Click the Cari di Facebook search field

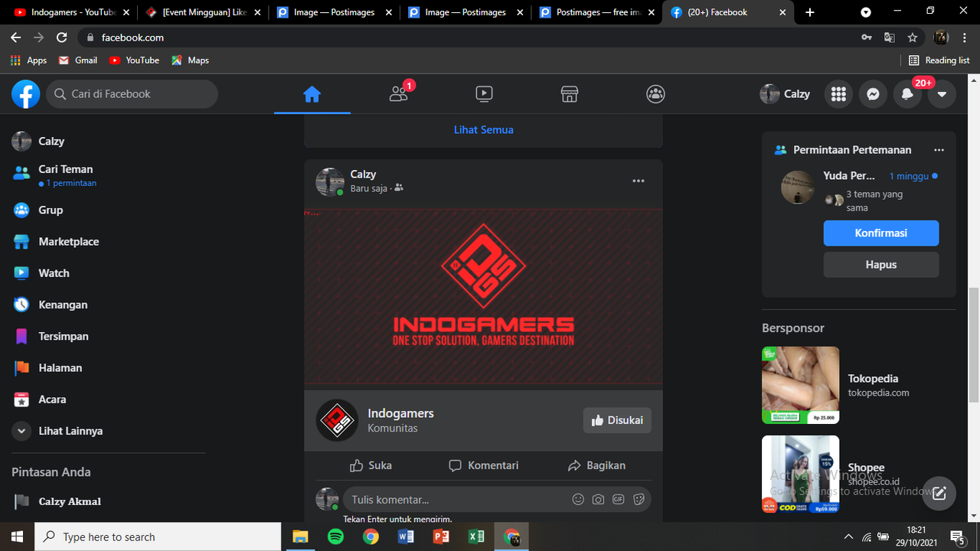pyautogui.click(x=132, y=94)
